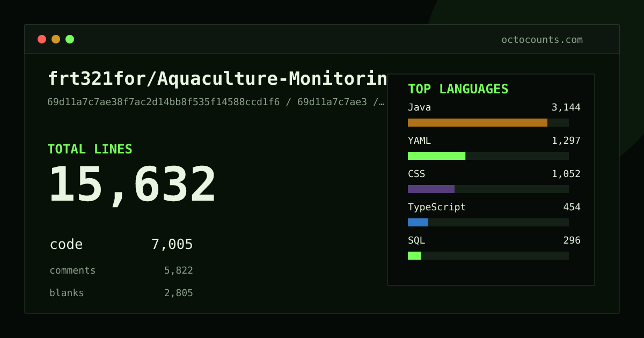Select the frt321for/Aquaculture-Monitoring repository title
Screen dimensions: 644x338
217,79
